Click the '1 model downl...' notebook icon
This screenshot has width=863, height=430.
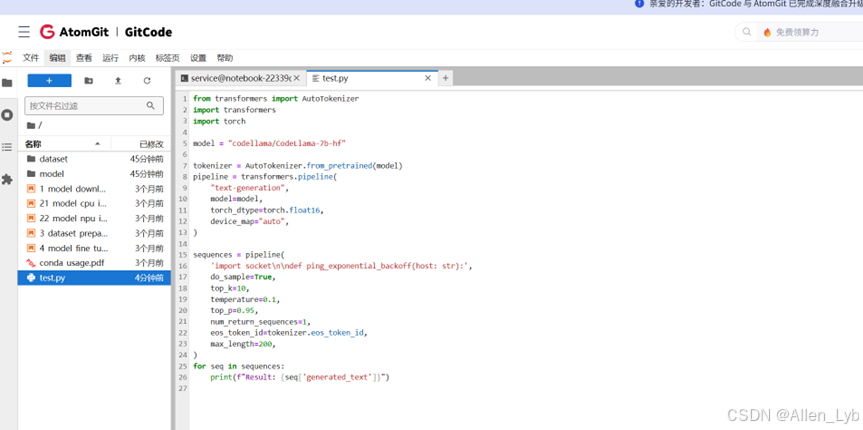coord(31,189)
